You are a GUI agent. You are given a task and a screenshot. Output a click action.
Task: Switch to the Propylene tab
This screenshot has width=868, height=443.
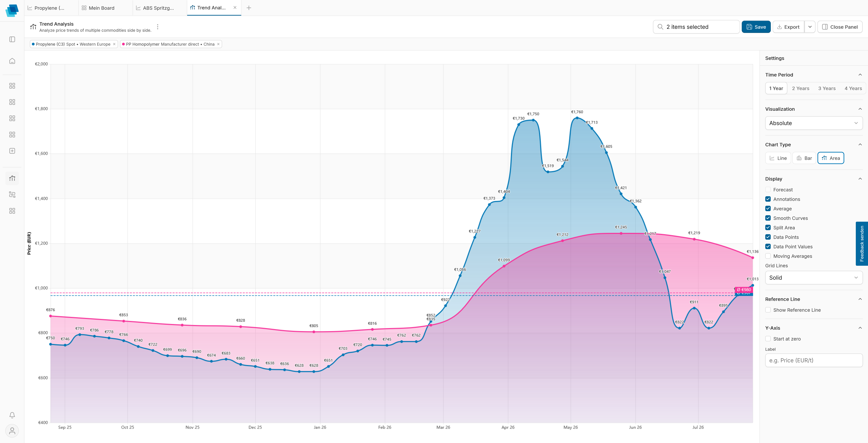tap(51, 8)
